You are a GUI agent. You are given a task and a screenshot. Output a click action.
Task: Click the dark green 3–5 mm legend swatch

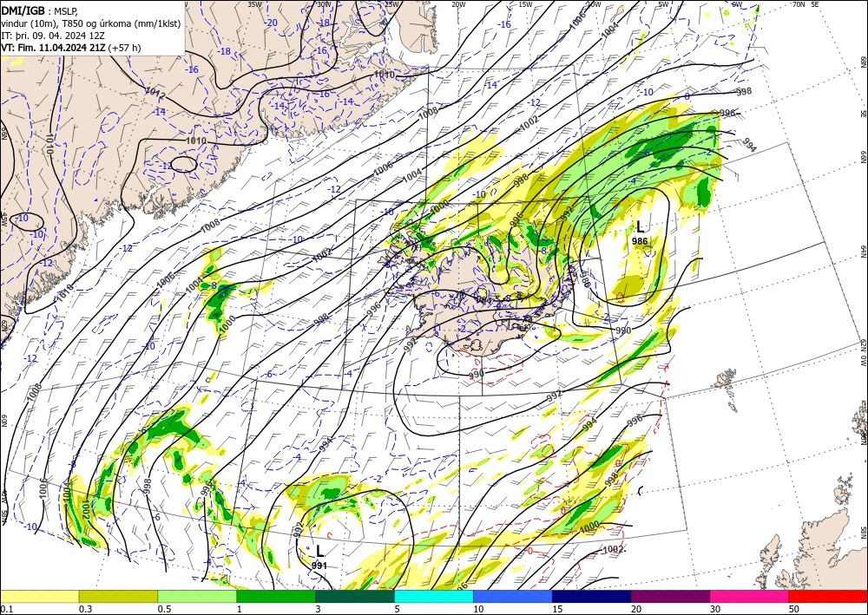click(355, 596)
